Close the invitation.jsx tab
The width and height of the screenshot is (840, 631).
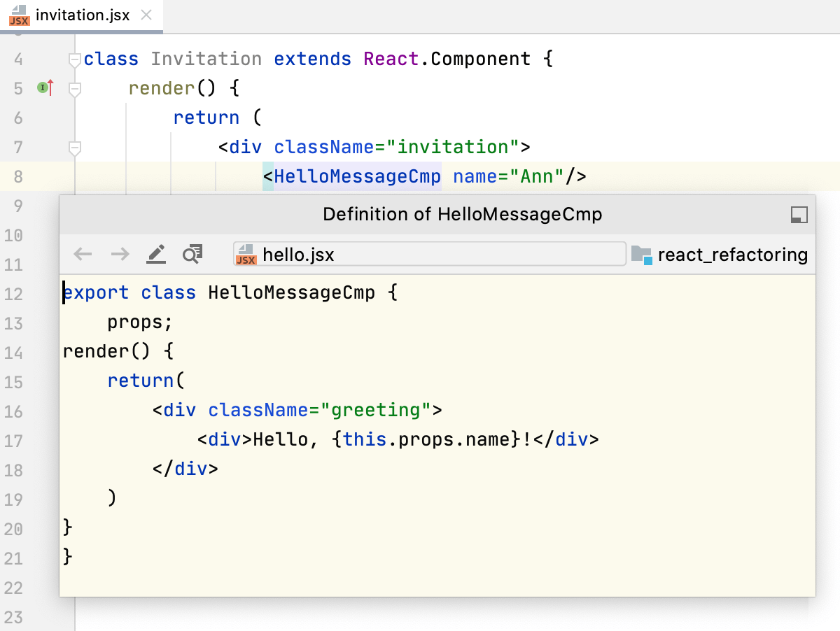(146, 14)
